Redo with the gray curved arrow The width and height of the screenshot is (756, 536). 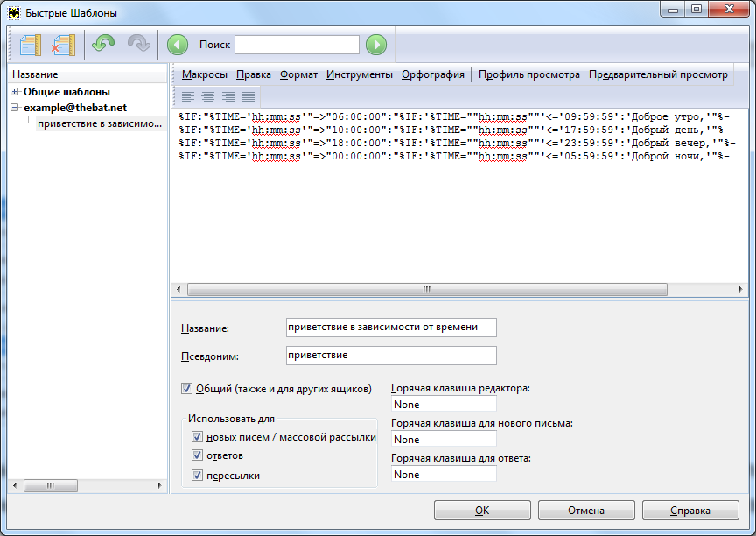[x=139, y=44]
